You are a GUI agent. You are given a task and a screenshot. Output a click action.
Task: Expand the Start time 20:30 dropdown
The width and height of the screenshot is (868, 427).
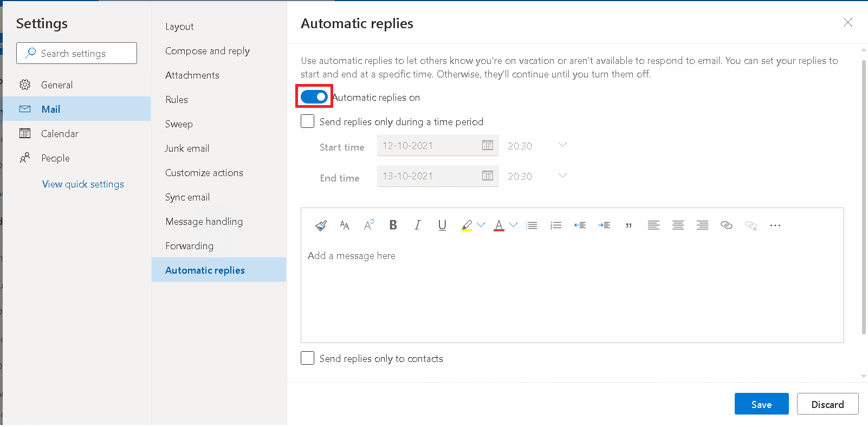562,145
